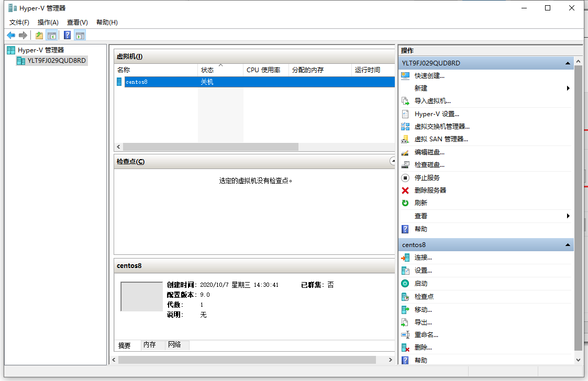Viewport: 588px width, 381px height.
Task: Click the red 删除服务器 icon
Action: click(x=405, y=190)
